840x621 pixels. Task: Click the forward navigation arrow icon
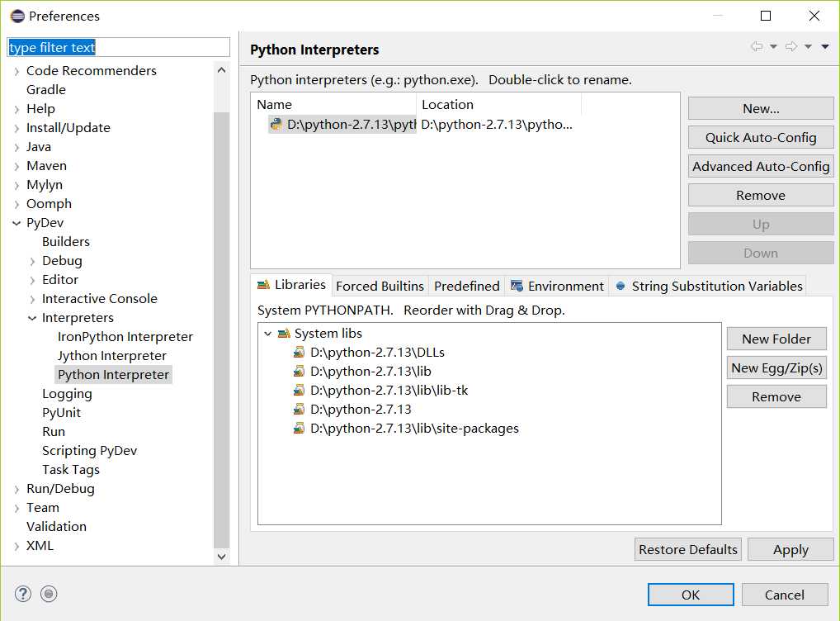coord(790,47)
